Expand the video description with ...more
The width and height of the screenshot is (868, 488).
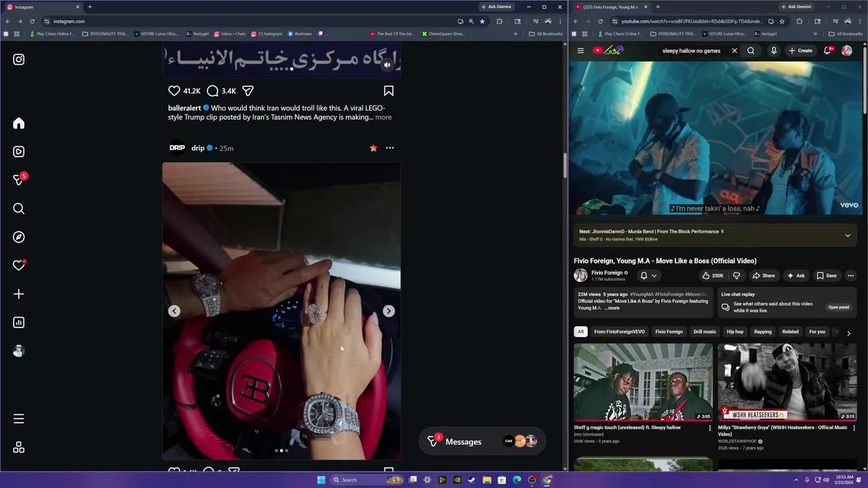pos(612,308)
